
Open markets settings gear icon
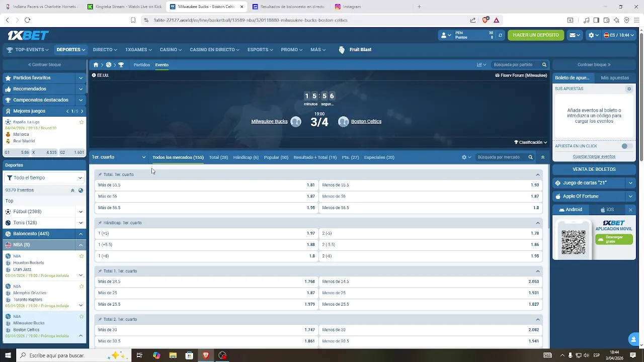point(466,157)
